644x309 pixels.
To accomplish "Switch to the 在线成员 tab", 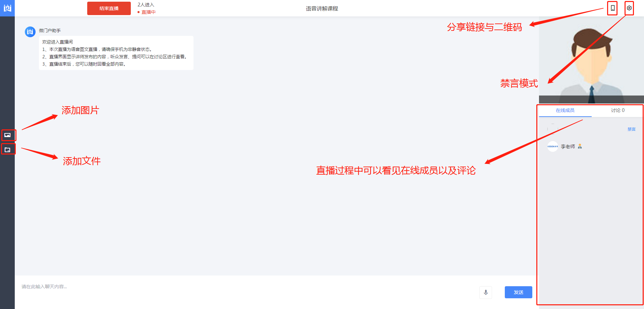I will (x=565, y=110).
